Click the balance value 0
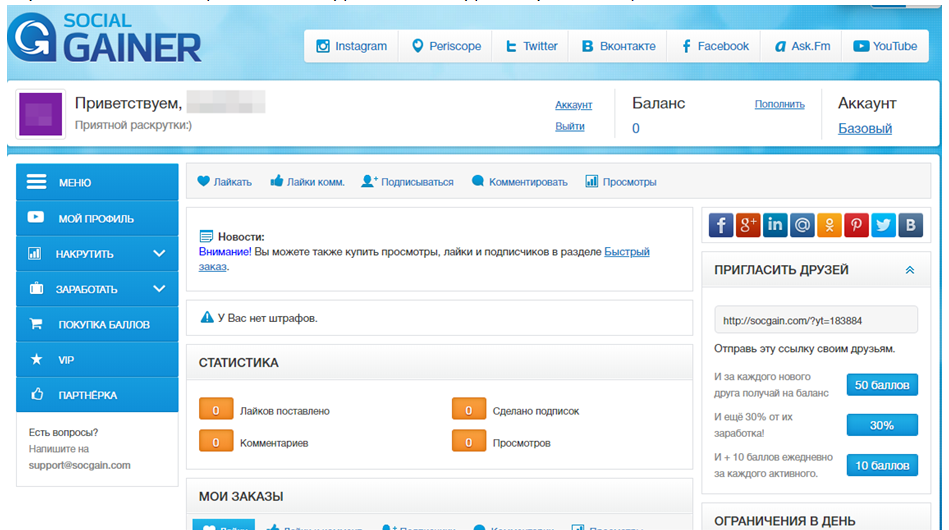This screenshot has height=530, width=949. pos(635,128)
